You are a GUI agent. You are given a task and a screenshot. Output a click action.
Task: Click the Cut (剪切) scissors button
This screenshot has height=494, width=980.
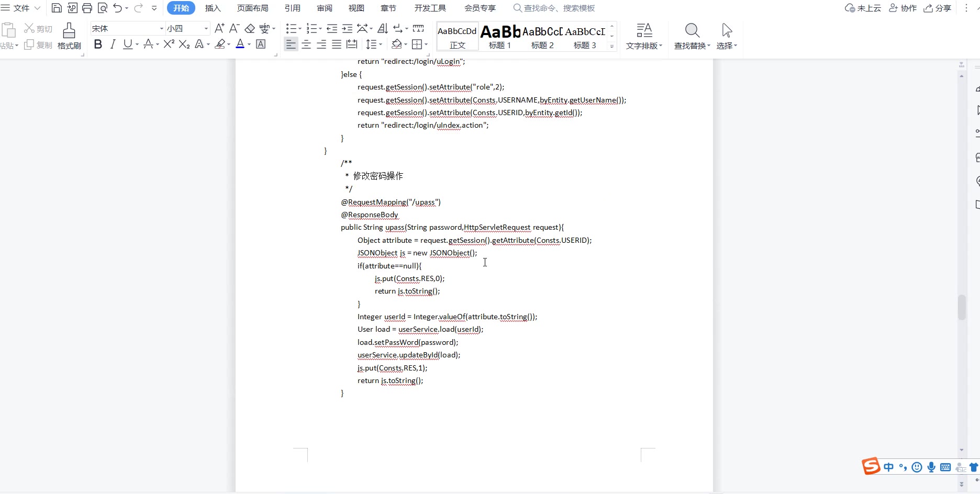(38, 29)
